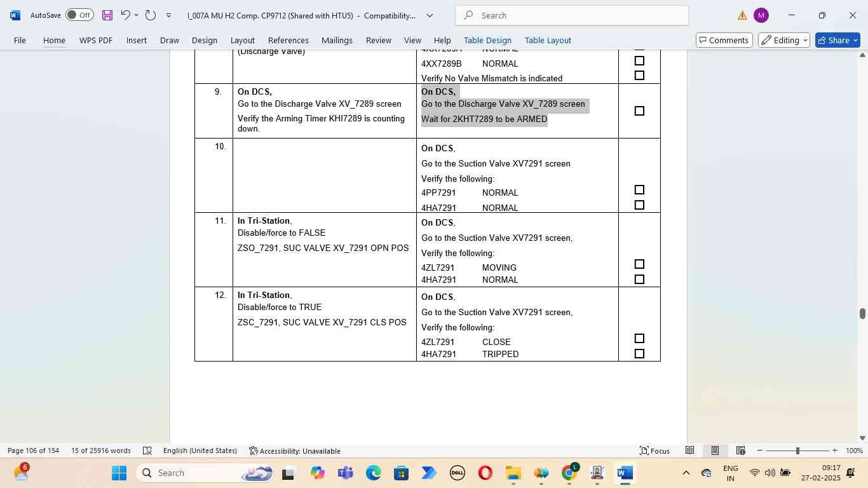Image resolution: width=868 pixels, height=488 pixels.
Task: Click the vertical scrollbar thumb
Action: 863,313
